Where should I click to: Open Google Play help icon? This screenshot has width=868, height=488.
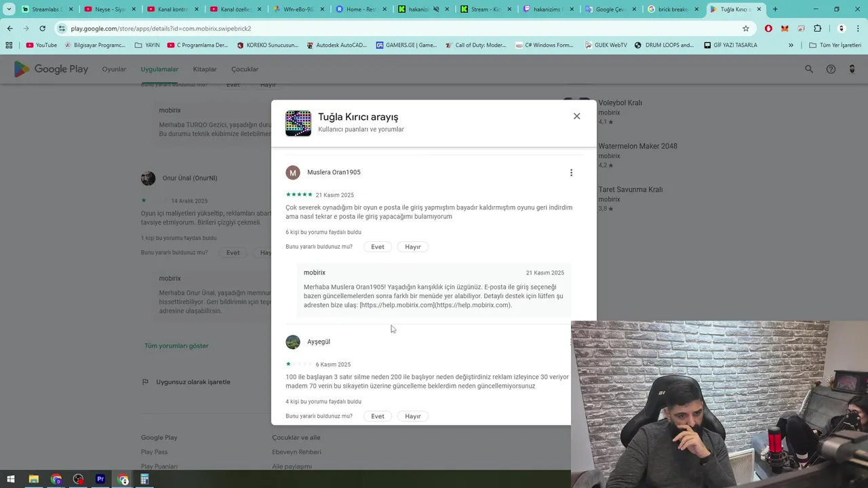[831, 69]
